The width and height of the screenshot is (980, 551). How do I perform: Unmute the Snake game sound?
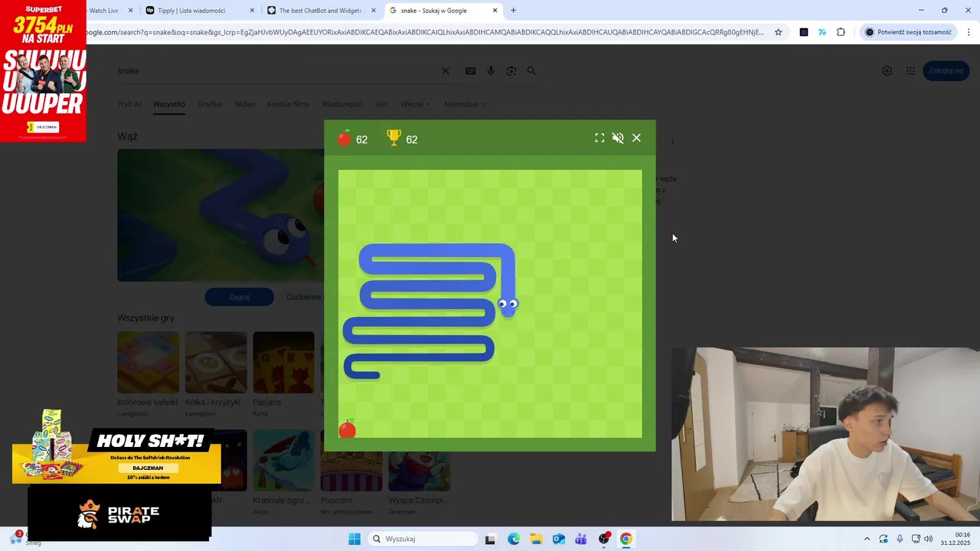coord(618,138)
